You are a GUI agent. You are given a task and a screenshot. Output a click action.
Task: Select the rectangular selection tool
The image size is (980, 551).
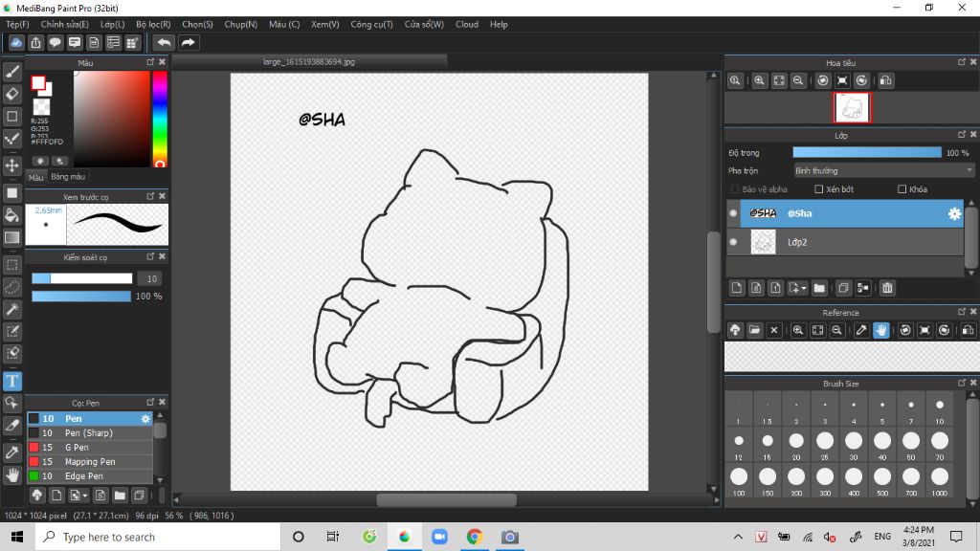tap(11, 265)
